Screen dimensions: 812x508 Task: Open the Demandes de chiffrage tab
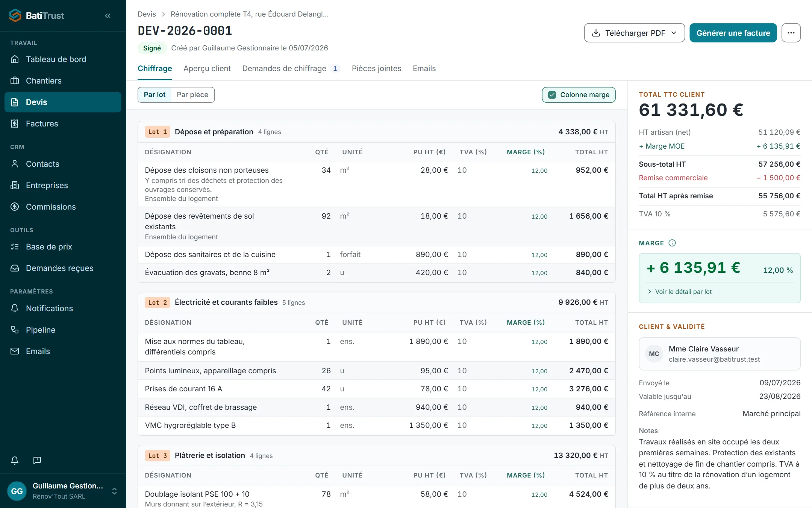point(291,69)
